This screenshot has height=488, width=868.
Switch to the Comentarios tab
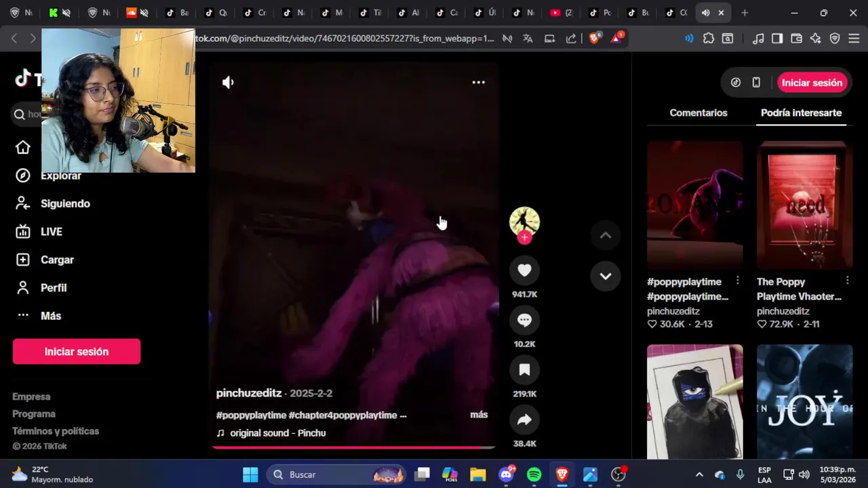coord(698,113)
